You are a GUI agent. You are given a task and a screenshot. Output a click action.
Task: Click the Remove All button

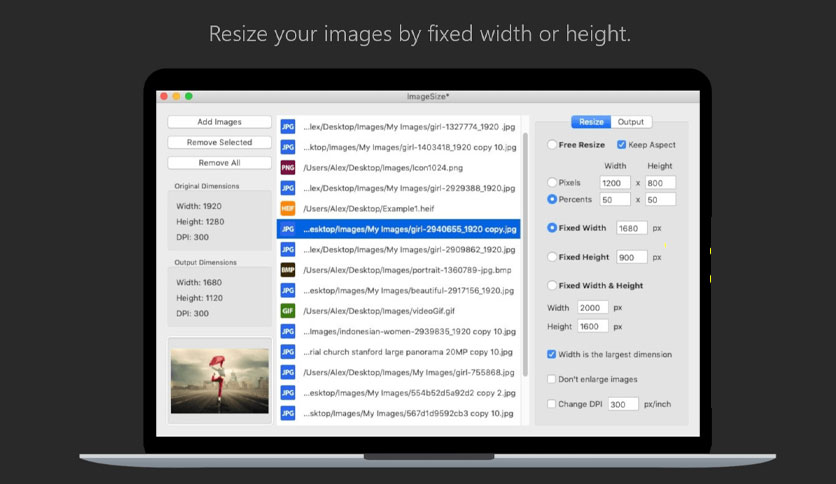pyautogui.click(x=219, y=163)
